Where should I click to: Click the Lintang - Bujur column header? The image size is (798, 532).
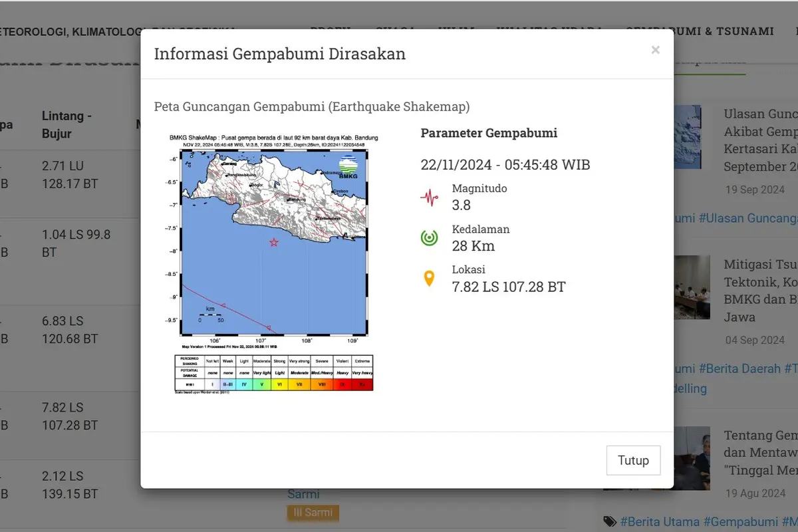66,124
